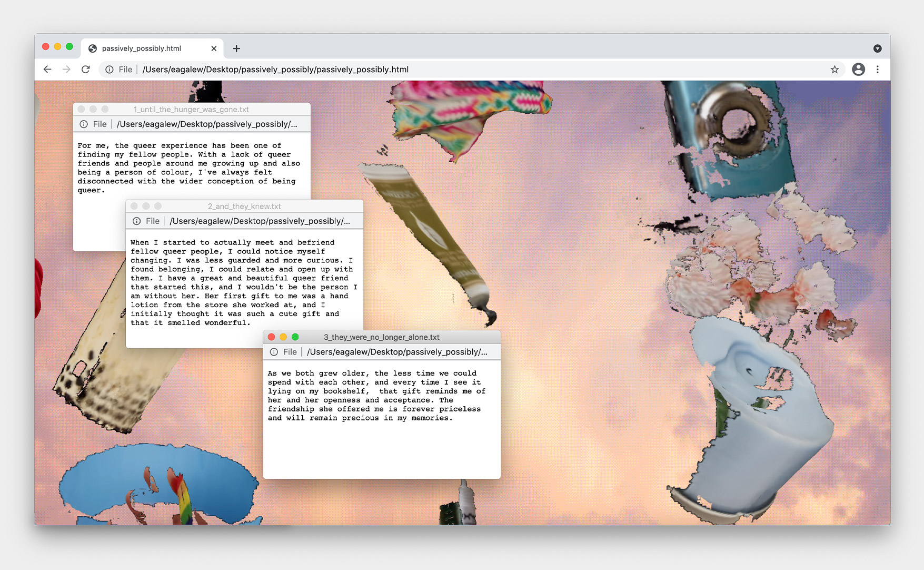Click info icon in 2_and_they_knew.txt window
Screen dimensions: 924x570
tap(137, 221)
